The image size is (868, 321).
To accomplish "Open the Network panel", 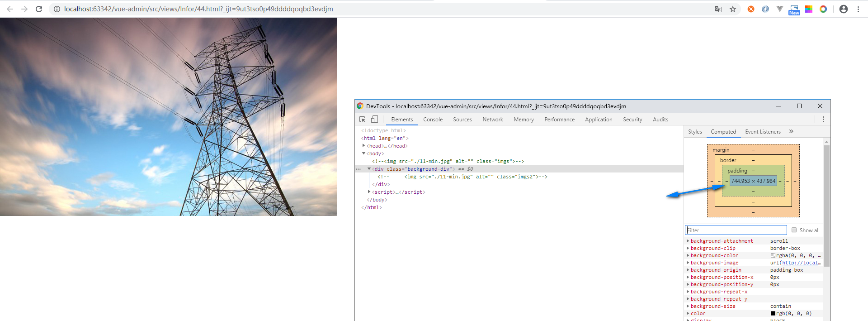I will click(x=493, y=120).
